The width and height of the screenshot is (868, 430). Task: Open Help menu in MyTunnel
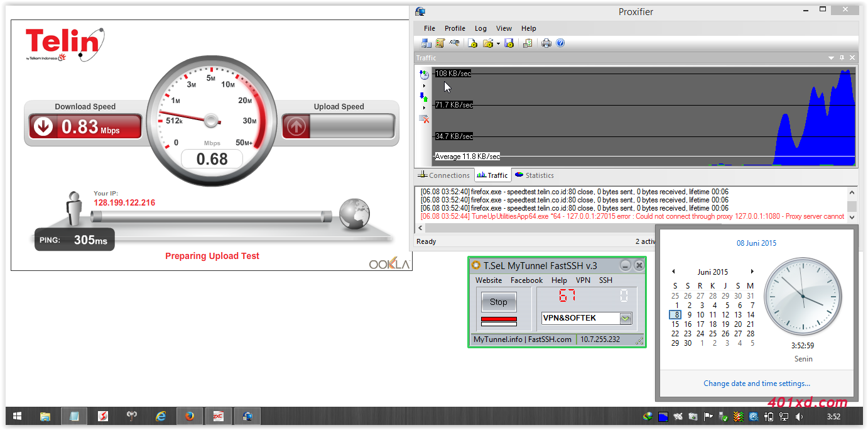pyautogui.click(x=559, y=280)
